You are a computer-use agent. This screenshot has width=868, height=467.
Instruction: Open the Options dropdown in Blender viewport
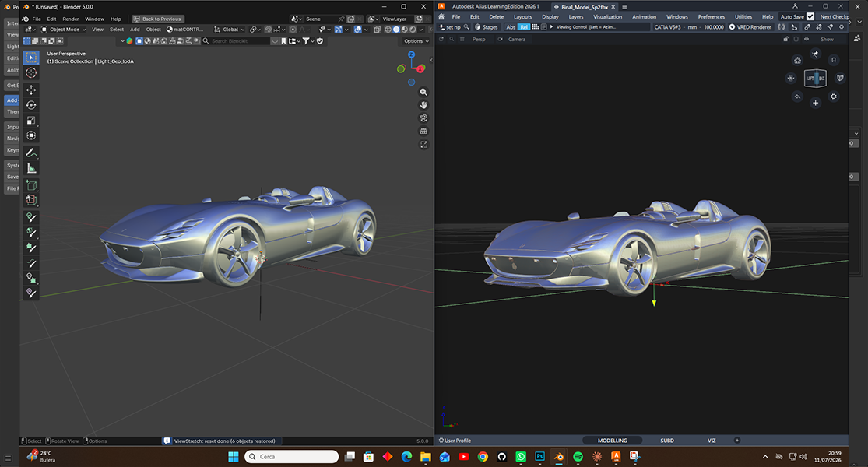[416, 41]
